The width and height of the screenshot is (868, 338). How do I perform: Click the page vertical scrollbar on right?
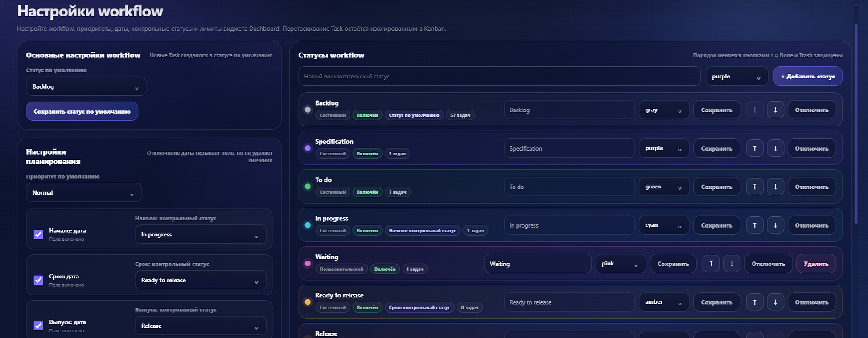point(856,123)
